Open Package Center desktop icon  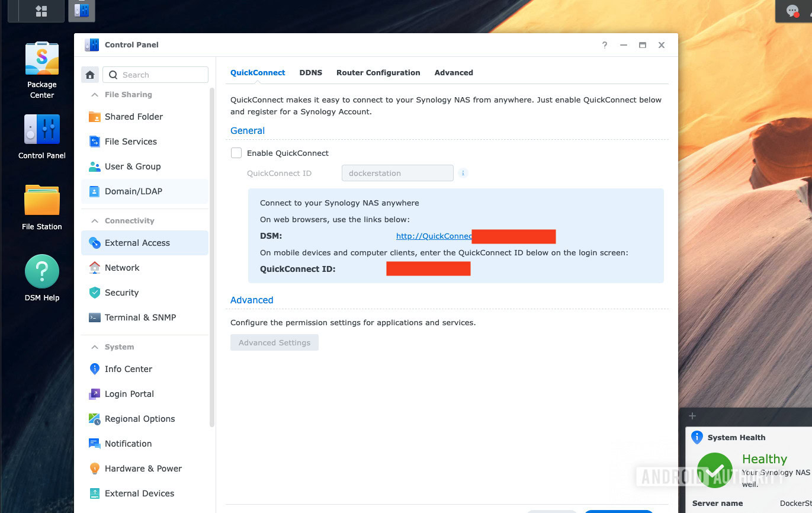pos(42,59)
